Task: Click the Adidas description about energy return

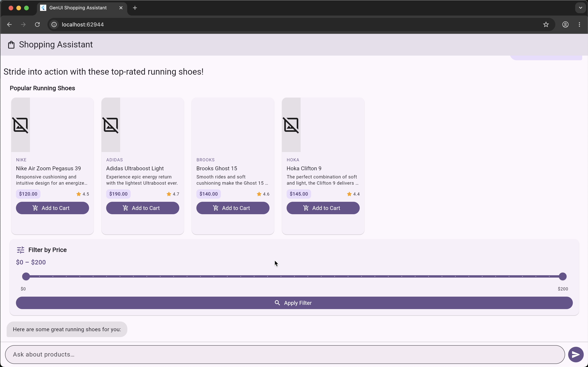Action: point(142,180)
